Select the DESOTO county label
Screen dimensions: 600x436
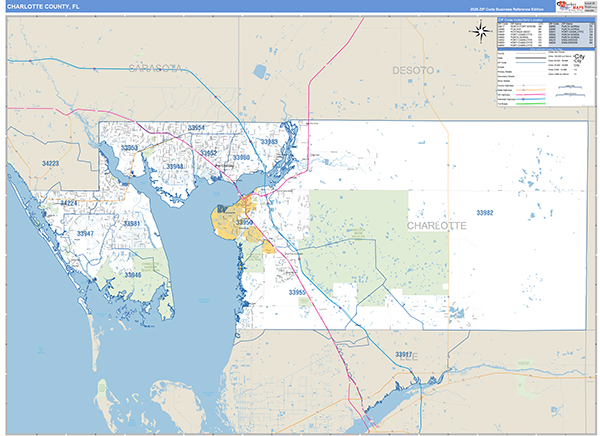tap(413, 70)
